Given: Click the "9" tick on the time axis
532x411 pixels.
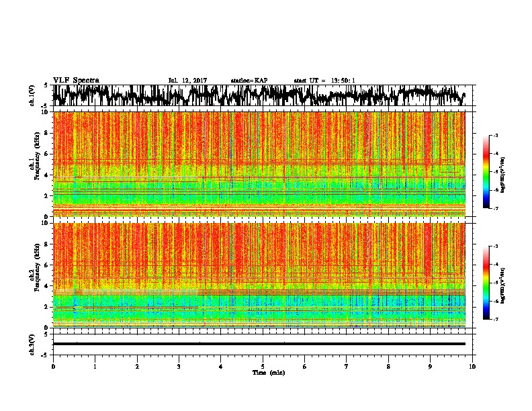Looking at the screenshot, I should click(430, 367).
